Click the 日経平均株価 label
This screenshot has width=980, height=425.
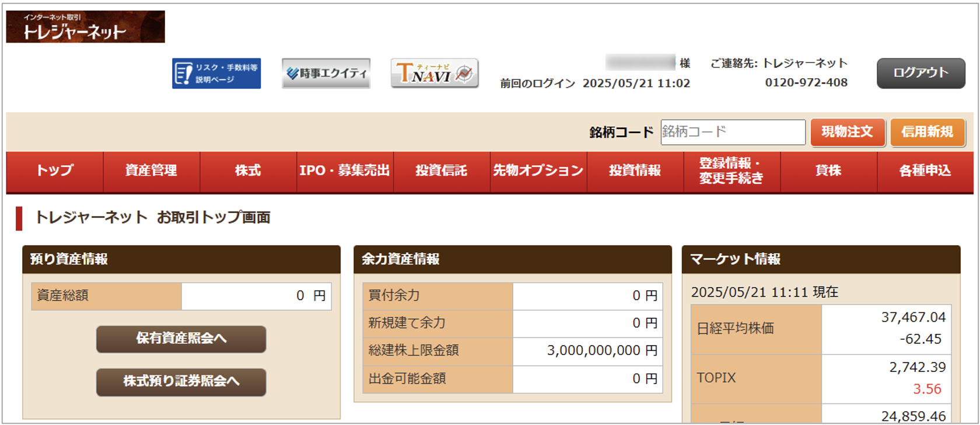coord(735,329)
